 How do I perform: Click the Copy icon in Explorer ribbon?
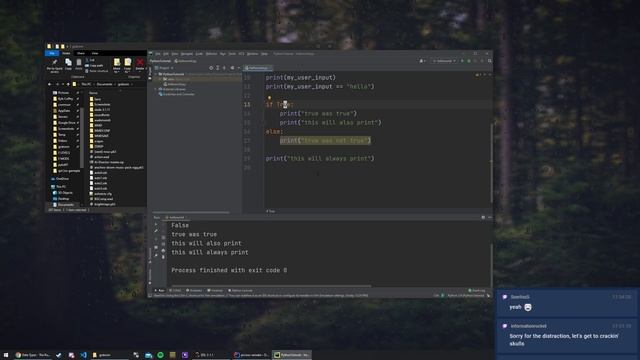pos(68,64)
